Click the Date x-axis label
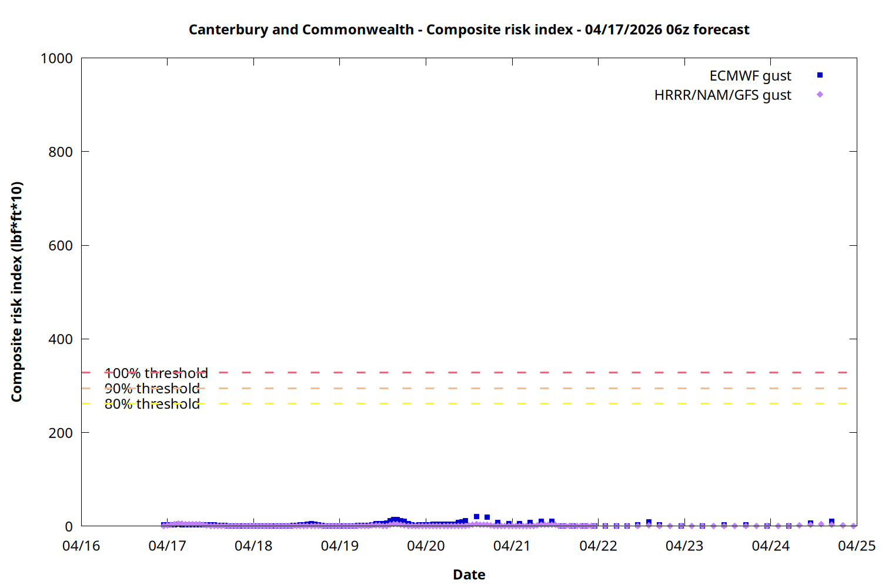Viewport: 882px width, 588px height. [469, 574]
